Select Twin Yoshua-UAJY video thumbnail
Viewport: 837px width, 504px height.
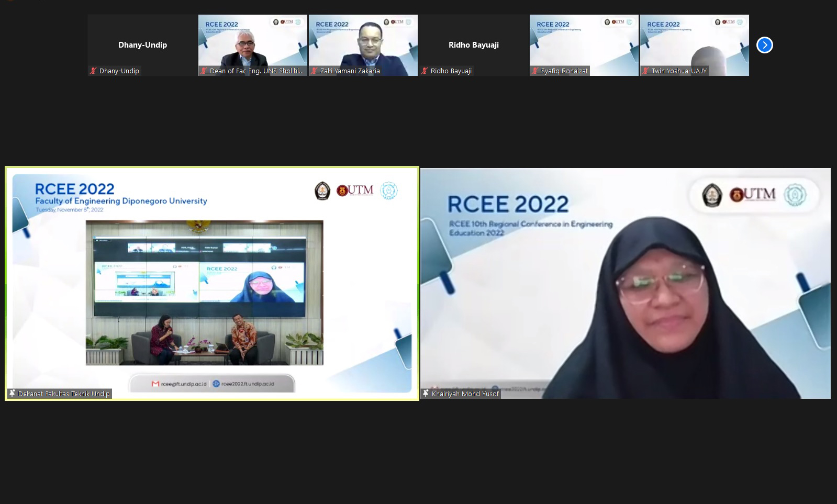pyautogui.click(x=694, y=45)
